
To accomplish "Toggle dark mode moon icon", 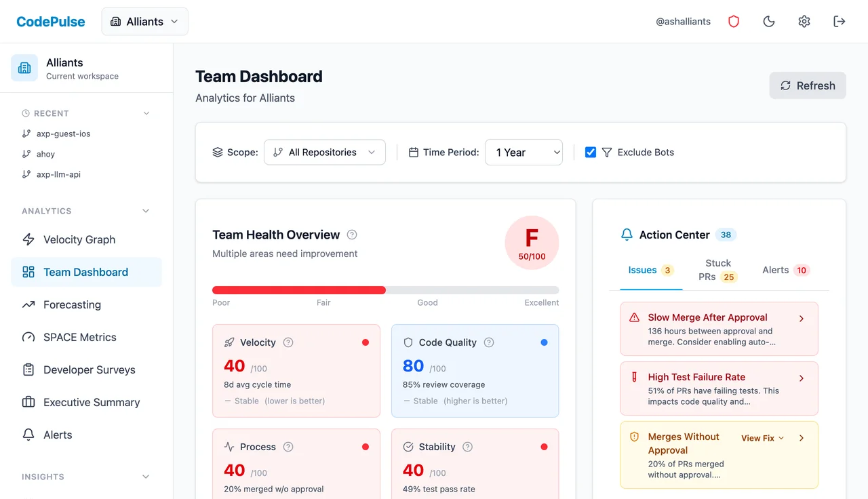I will [769, 22].
